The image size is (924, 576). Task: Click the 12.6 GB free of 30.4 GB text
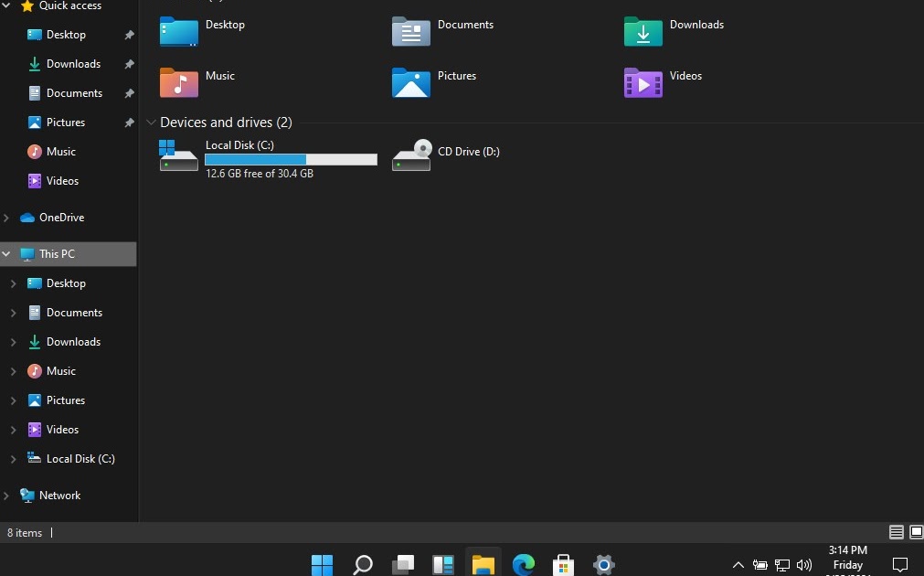[260, 174]
